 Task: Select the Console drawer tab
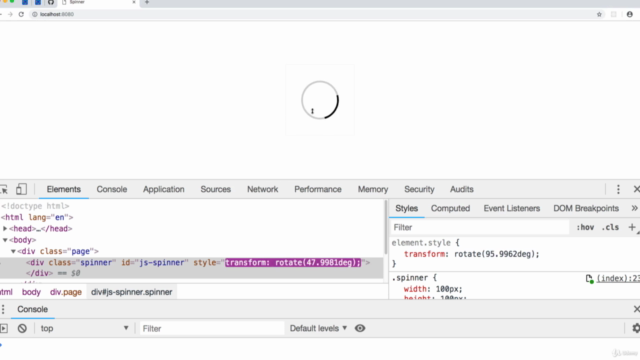(x=32, y=309)
